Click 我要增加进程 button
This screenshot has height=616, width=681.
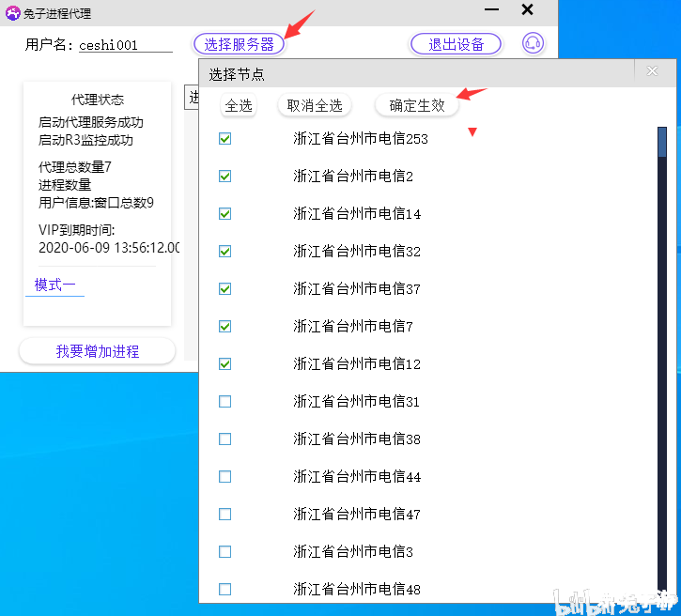coord(98,351)
